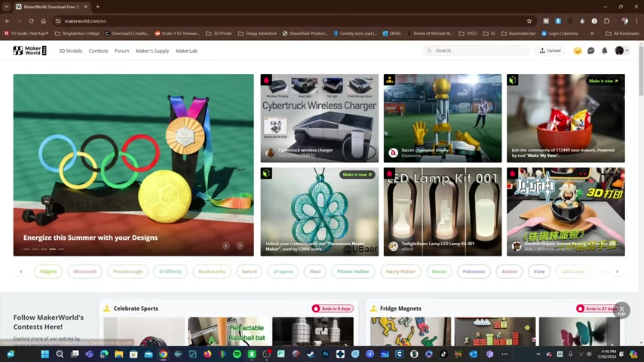Viewport: 644px width, 362px height.
Task: Open Binghamton College bookmarks folder
Action: click(x=77, y=33)
